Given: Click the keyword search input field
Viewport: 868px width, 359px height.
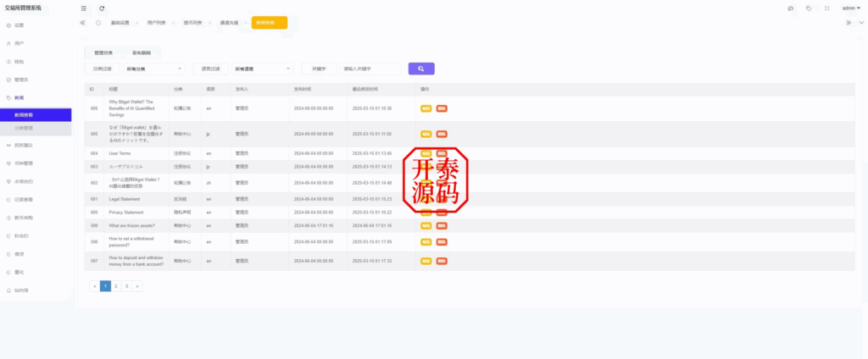Looking at the screenshot, I should [370, 69].
